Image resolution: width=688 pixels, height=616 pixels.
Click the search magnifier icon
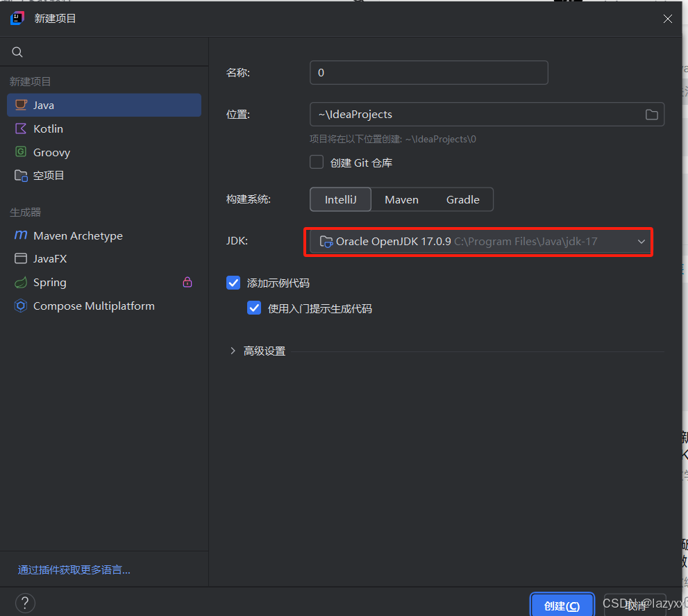click(17, 52)
